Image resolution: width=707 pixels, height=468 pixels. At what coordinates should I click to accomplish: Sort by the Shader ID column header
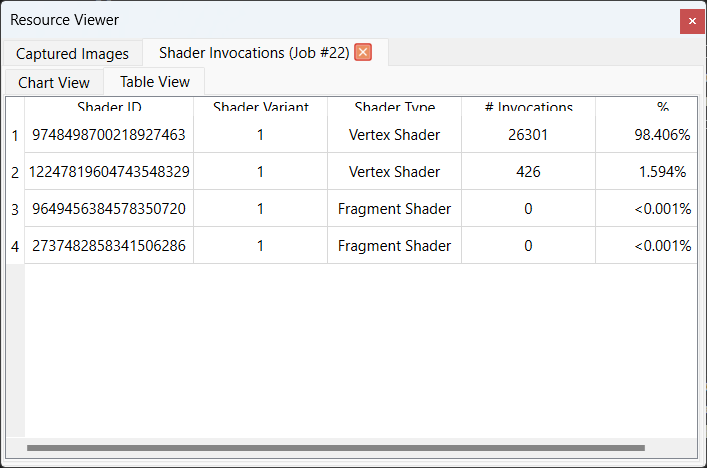(x=109, y=107)
